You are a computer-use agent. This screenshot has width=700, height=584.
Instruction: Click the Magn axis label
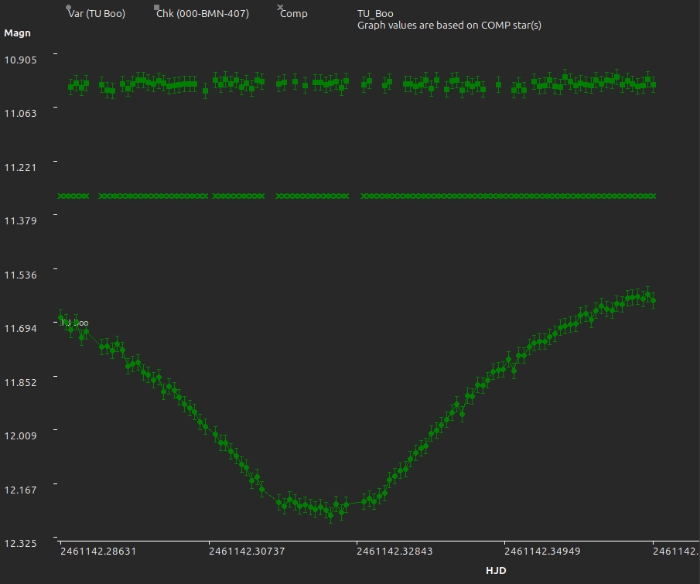[x=17, y=33]
